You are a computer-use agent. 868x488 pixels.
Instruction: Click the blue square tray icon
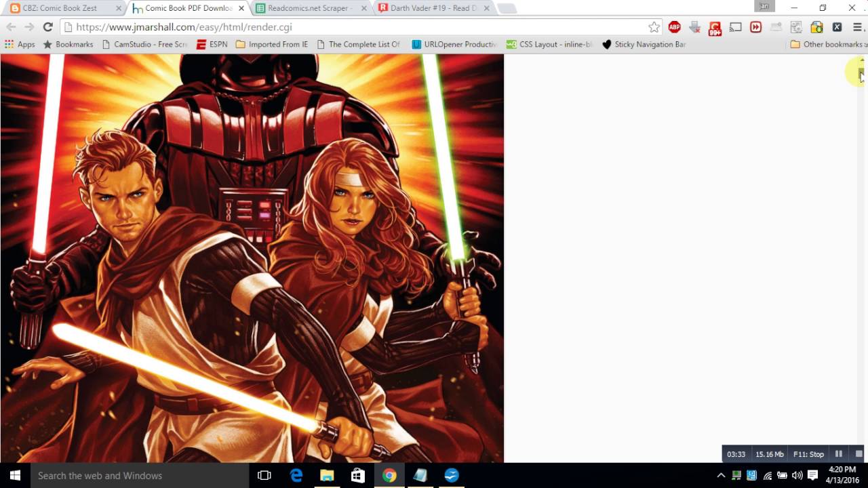(751, 475)
